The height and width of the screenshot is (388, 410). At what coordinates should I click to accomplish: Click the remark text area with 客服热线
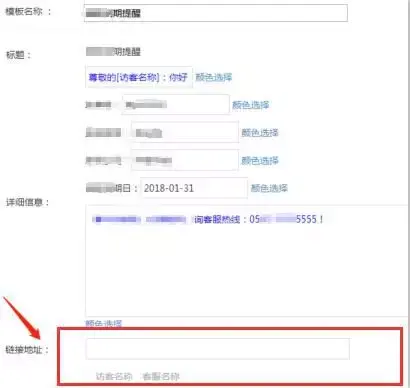247,261
